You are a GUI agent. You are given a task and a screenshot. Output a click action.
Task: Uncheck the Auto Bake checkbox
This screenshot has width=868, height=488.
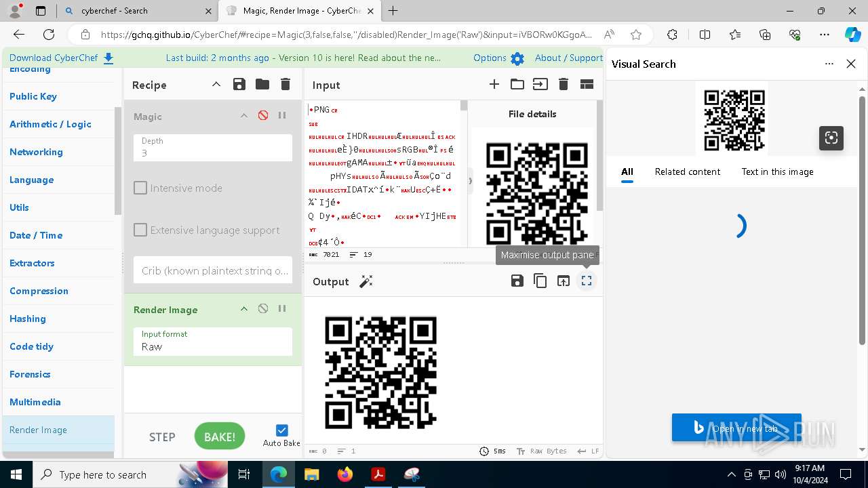tap(282, 430)
